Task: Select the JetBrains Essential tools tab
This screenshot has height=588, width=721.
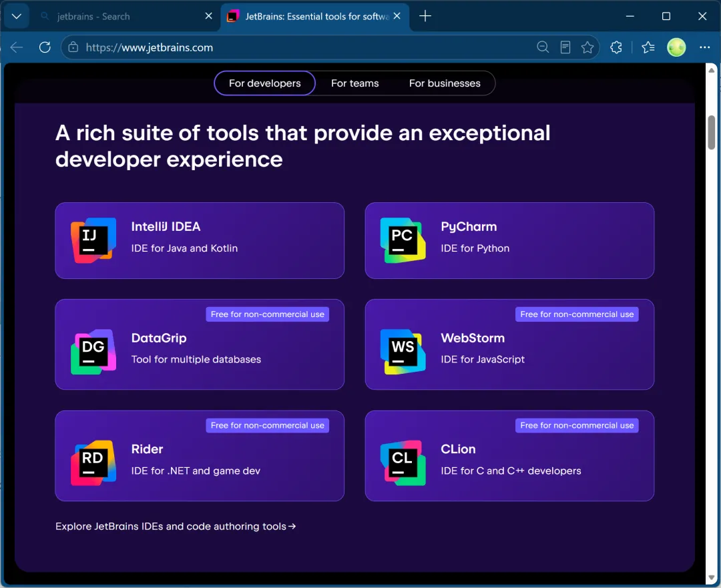Action: (x=315, y=17)
